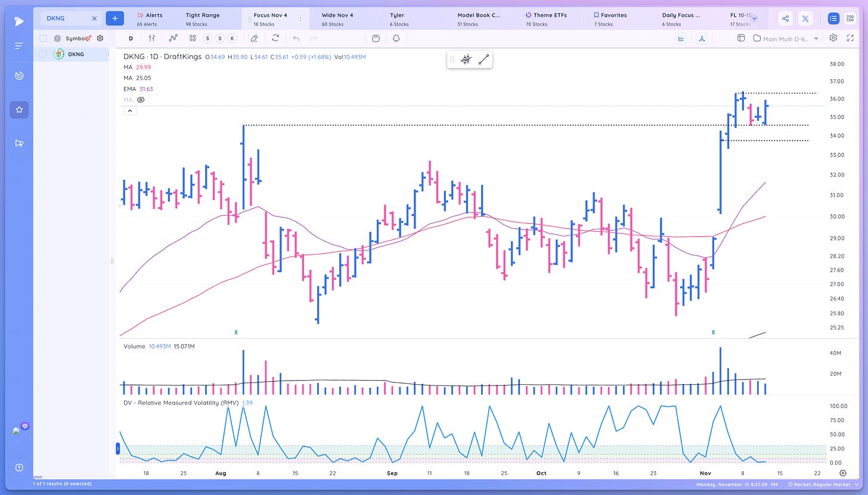This screenshot has width=868, height=495.
Task: Open the sidebar list menu icon
Action: point(19,46)
